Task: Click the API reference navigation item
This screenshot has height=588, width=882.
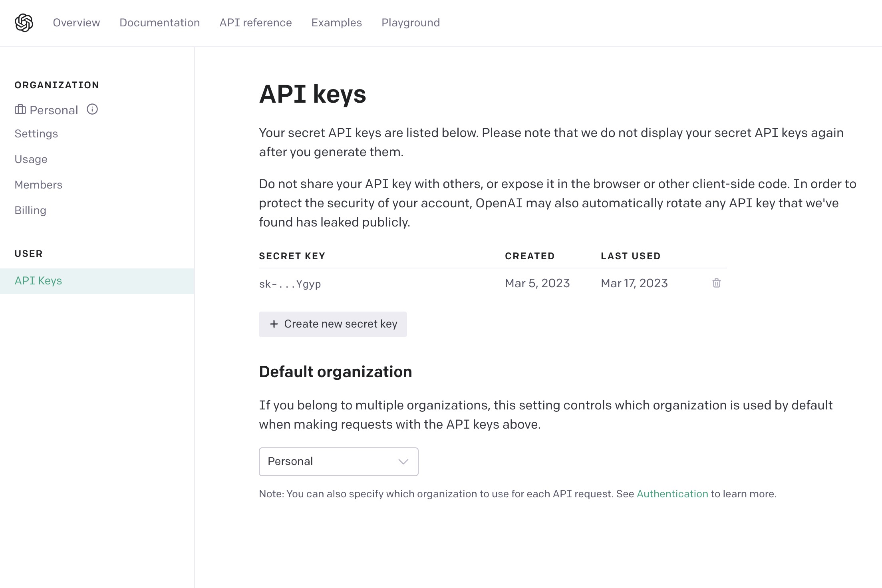Action: pos(255,23)
